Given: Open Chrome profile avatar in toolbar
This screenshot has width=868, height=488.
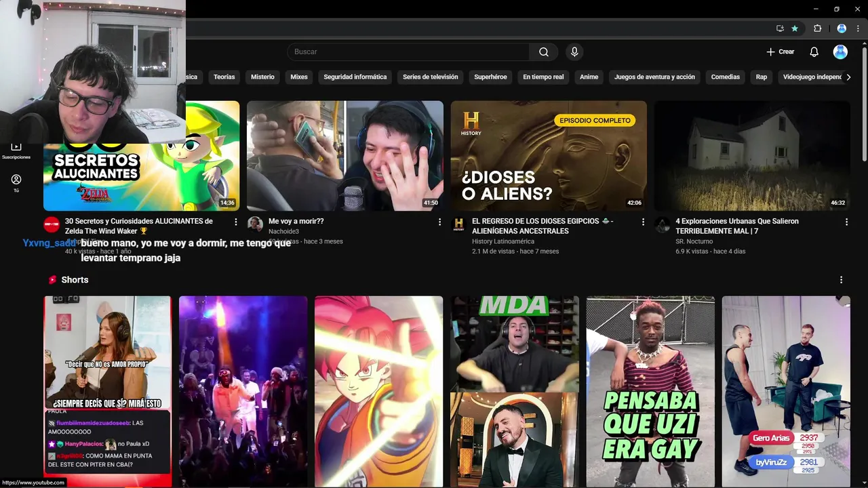Looking at the screenshot, I should [842, 28].
